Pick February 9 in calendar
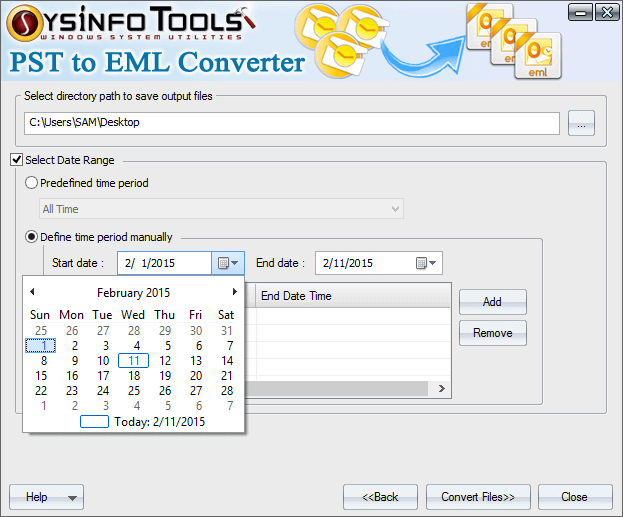This screenshot has height=517, width=623. coord(74,360)
